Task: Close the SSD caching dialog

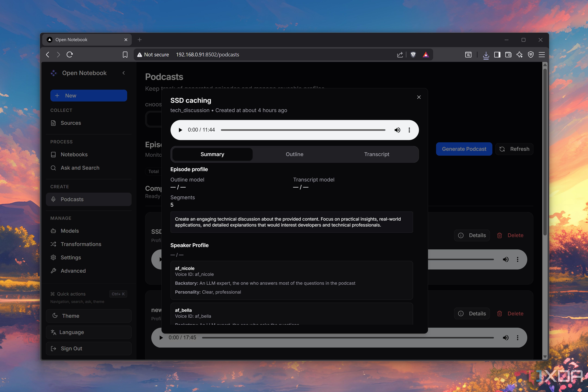Action: 419,97
